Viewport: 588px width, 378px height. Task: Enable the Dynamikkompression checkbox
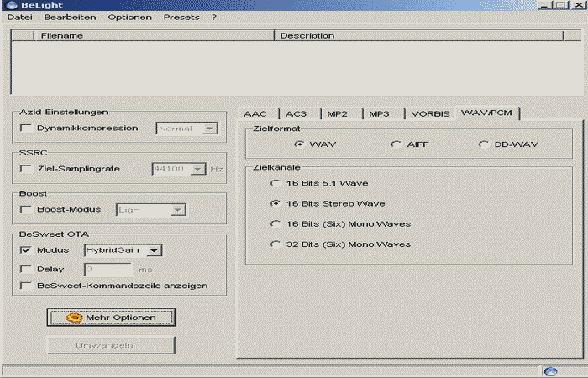[x=26, y=129]
